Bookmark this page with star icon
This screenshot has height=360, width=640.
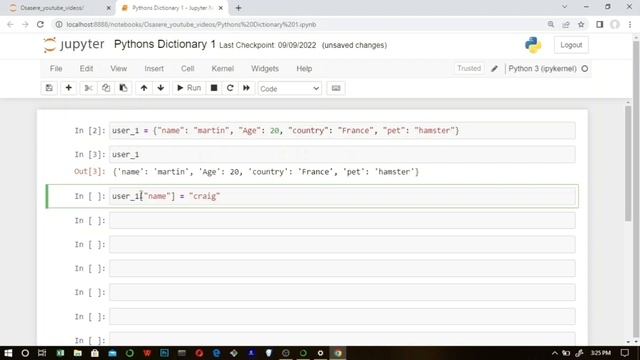(x=581, y=24)
